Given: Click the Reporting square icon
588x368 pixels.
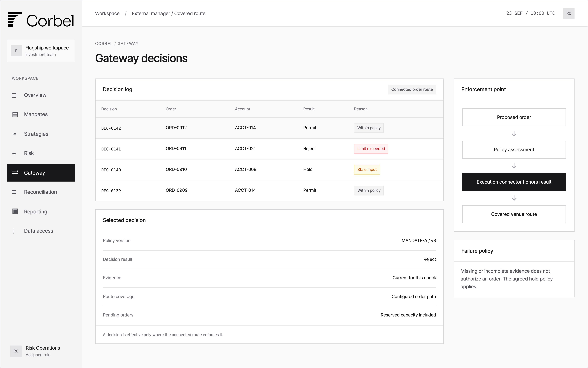Looking at the screenshot, I should click(x=15, y=211).
